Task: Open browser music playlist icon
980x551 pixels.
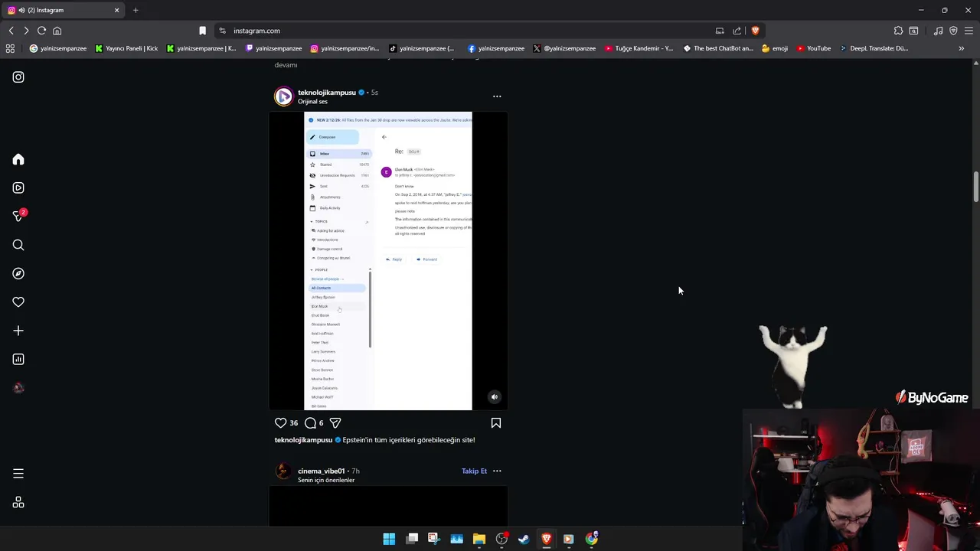Action: pyautogui.click(x=938, y=31)
